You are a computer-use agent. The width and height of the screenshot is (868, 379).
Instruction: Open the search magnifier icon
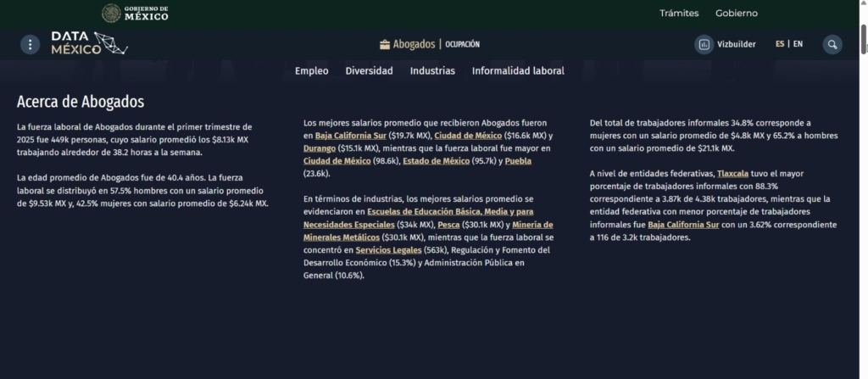833,44
